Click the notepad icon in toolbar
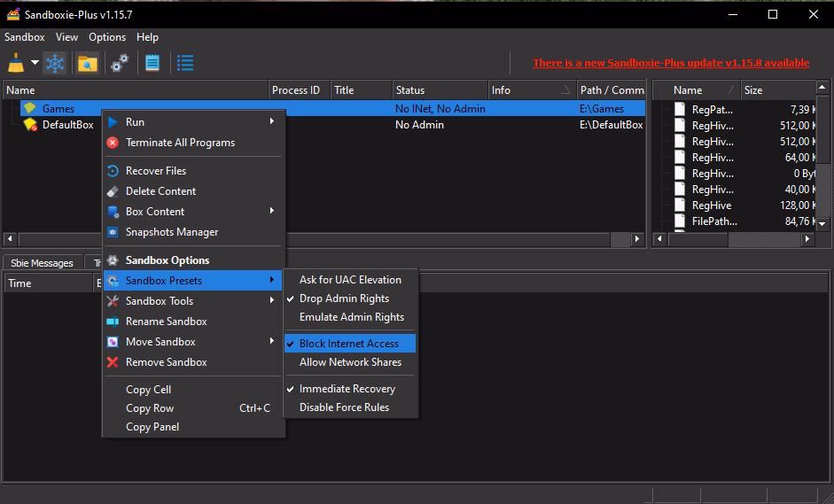Image resolution: width=834 pixels, height=504 pixels. coord(152,63)
